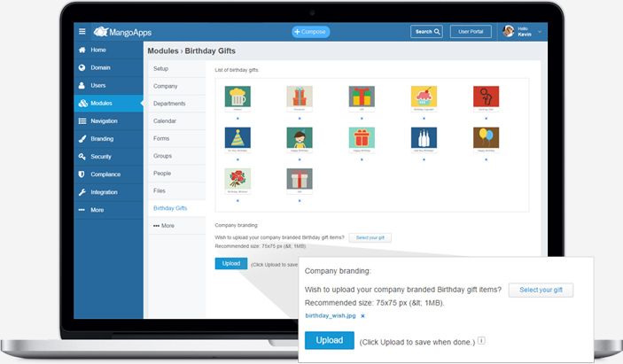The image size is (623, 364).
Task: Select the wine bottles gift thumbnail
Action: point(424,138)
